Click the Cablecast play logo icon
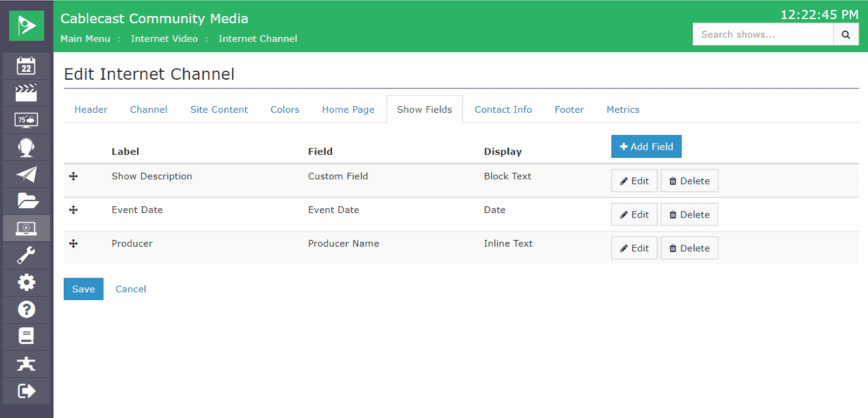This screenshot has height=418, width=868. [26, 26]
